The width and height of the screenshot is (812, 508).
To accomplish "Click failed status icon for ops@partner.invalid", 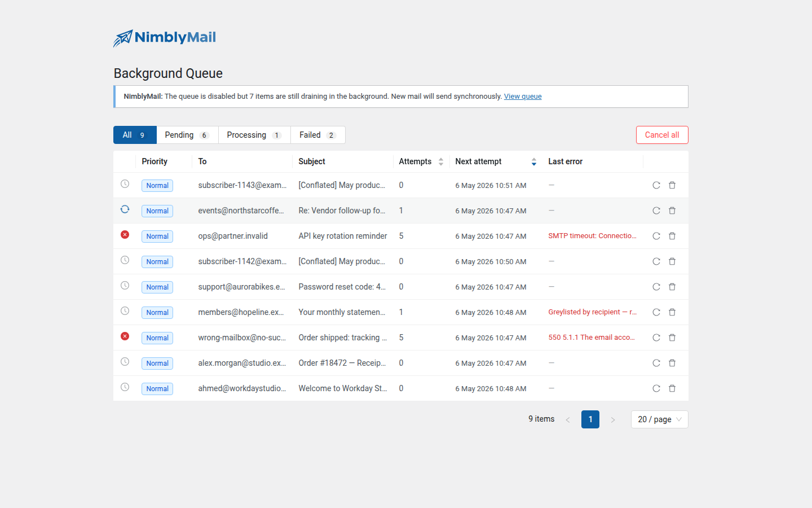I will coord(125,235).
